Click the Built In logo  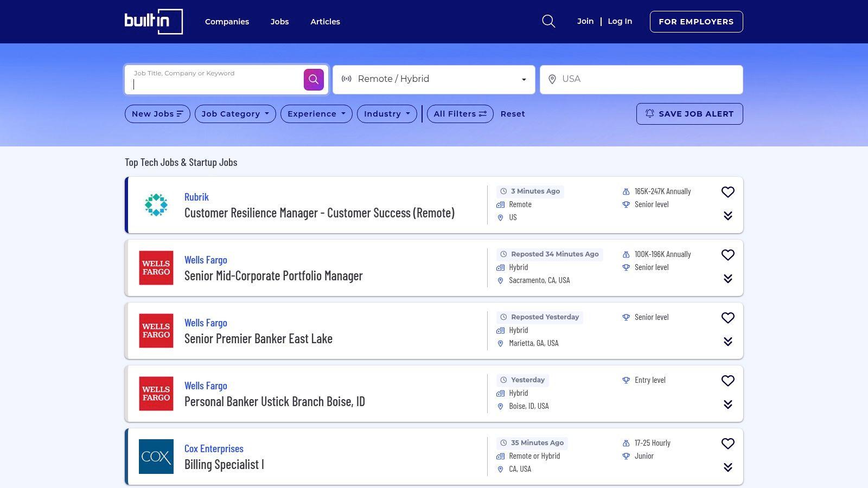pos(154,22)
